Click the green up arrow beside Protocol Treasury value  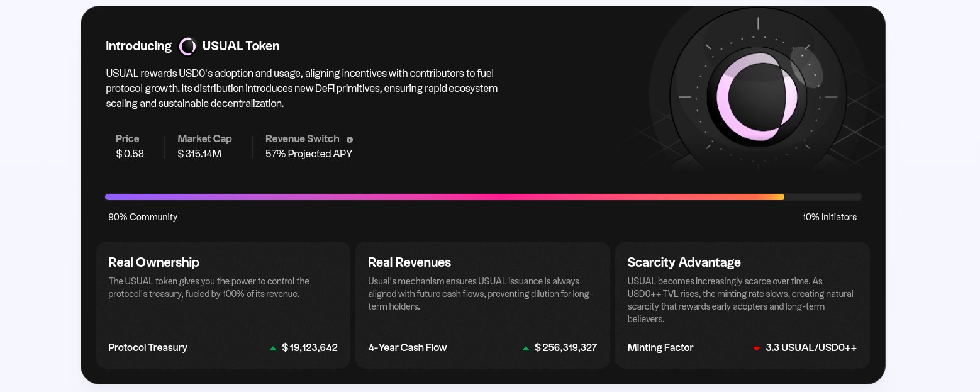[272, 348]
